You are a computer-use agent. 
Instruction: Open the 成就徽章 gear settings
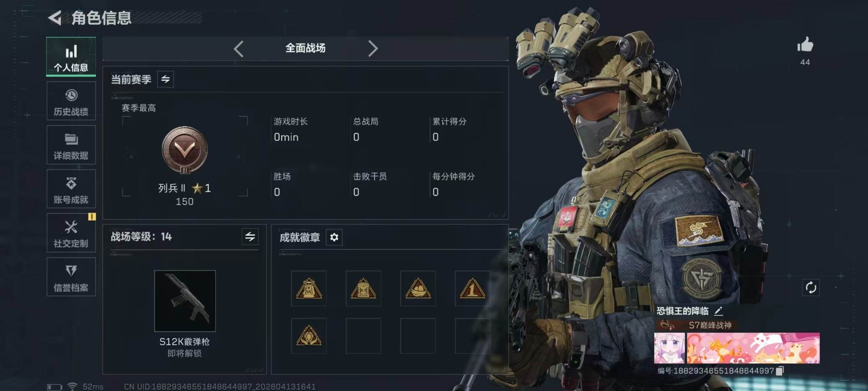(x=334, y=237)
